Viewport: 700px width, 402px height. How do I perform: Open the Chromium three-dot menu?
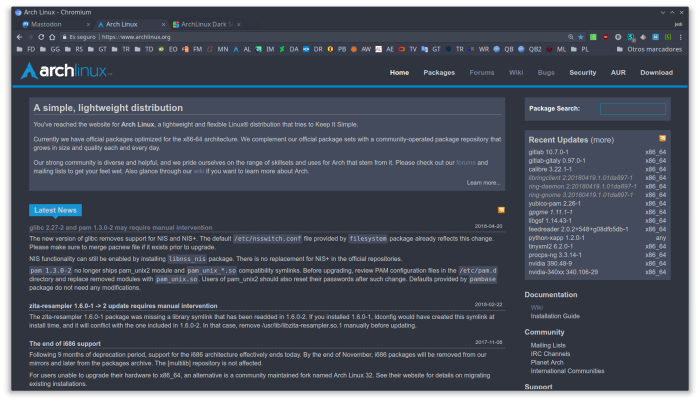[x=680, y=37]
